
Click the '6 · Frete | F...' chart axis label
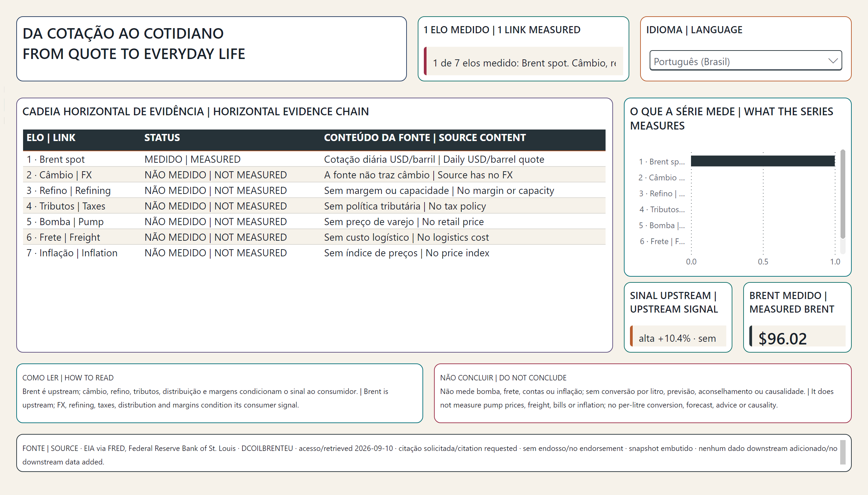pyautogui.click(x=662, y=241)
